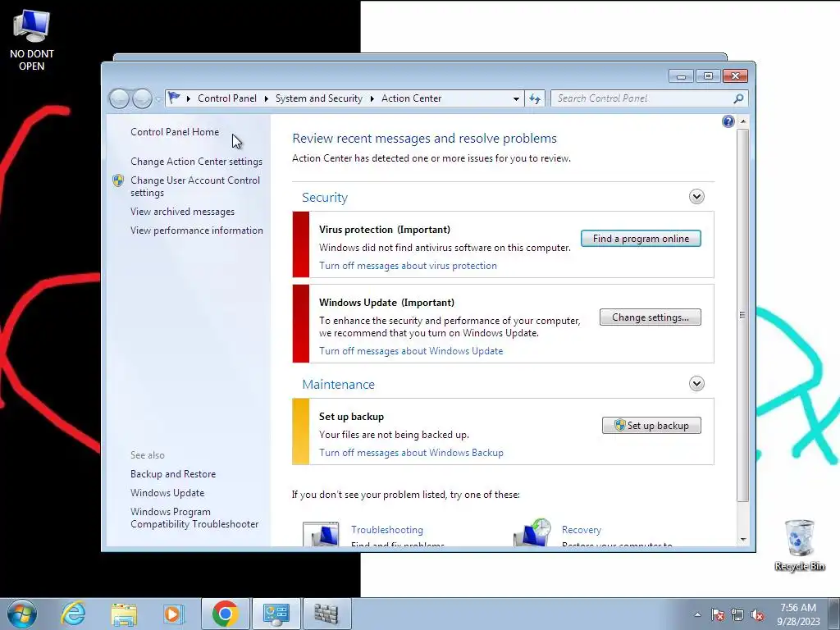This screenshot has width=840, height=630.
Task: Turn off messages about Windows Update
Action: 411,351
